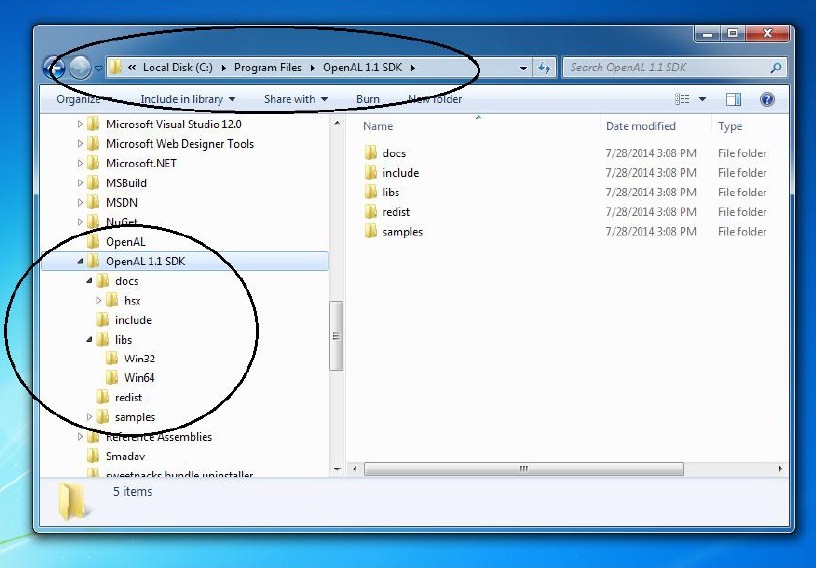Open the Include in library menu

[x=187, y=99]
